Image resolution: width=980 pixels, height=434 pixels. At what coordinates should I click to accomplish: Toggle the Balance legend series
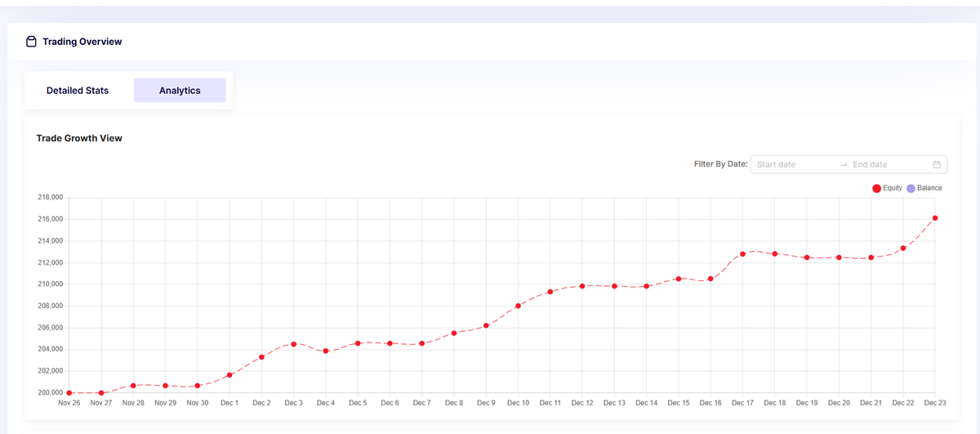924,188
